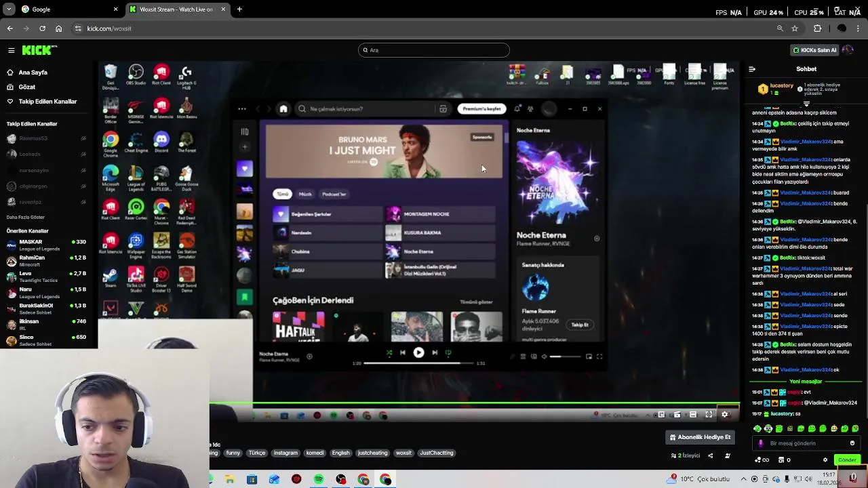This screenshot has height=488, width=868.
Task: Open Spotify library icon
Action: (245, 131)
